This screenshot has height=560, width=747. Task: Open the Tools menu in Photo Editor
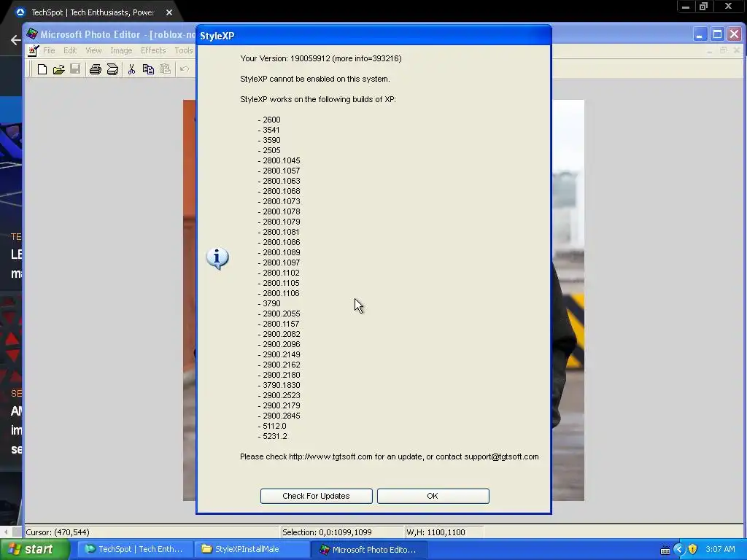pyautogui.click(x=184, y=50)
